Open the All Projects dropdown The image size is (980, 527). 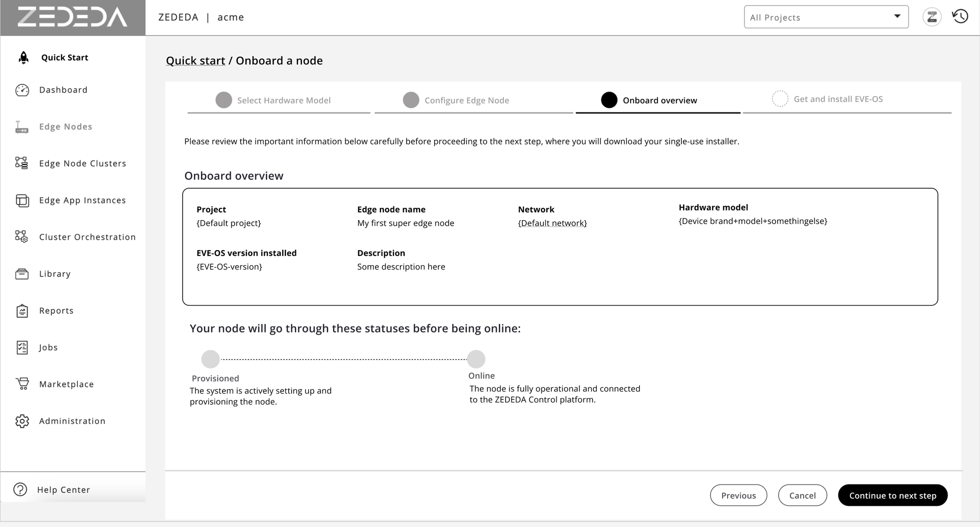(826, 17)
